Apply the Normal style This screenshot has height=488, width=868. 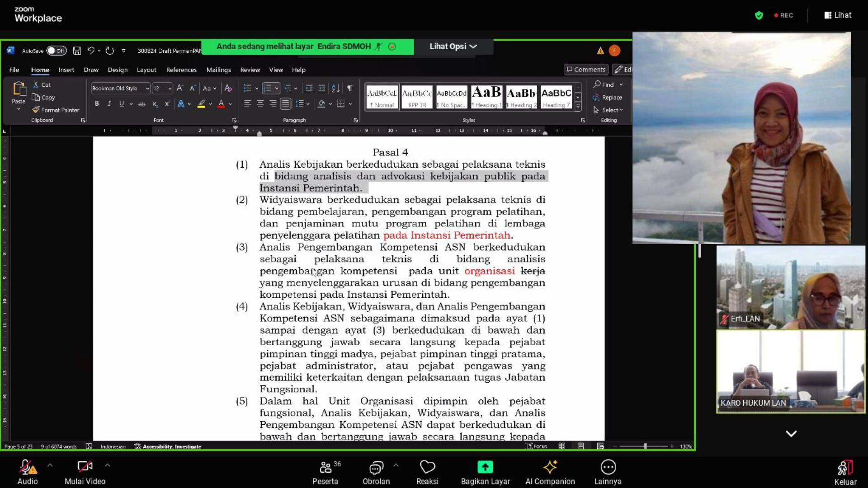point(382,97)
